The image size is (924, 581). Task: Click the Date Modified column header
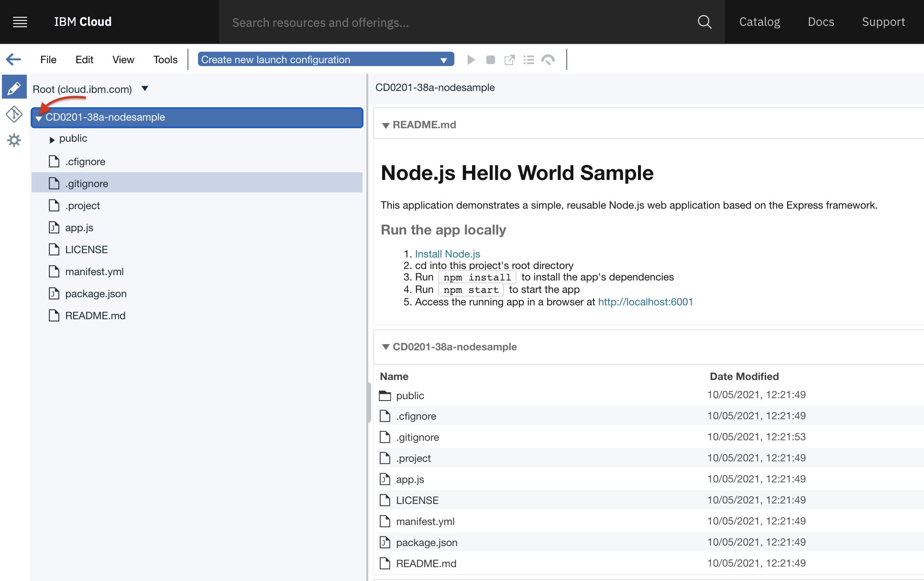[744, 376]
